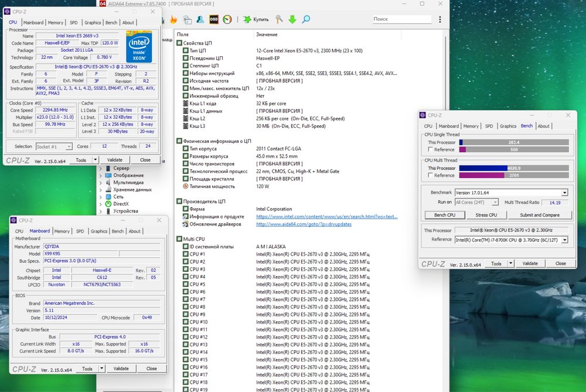Screen dimensions: 586x392
Task: Click Validate in the top CPU-Z window
Action: (114, 160)
